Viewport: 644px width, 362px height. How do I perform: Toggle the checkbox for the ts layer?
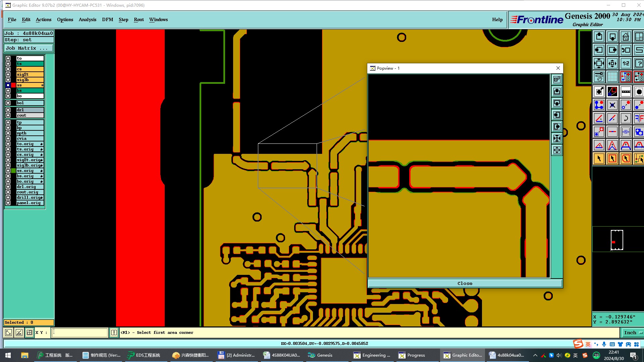click(x=8, y=64)
